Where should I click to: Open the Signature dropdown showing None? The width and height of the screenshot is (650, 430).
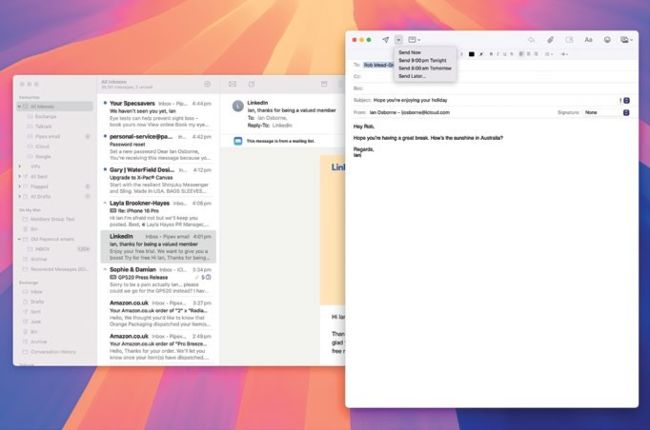point(603,112)
